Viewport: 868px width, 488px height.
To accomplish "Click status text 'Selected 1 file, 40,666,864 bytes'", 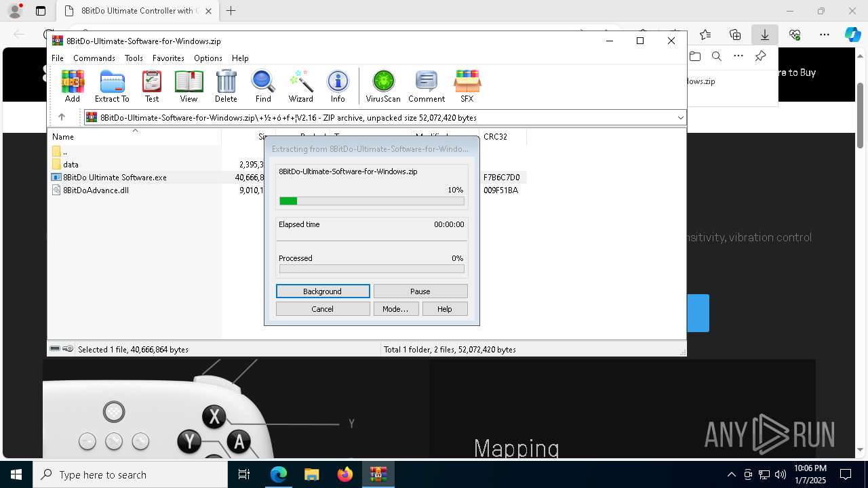I will (x=133, y=349).
